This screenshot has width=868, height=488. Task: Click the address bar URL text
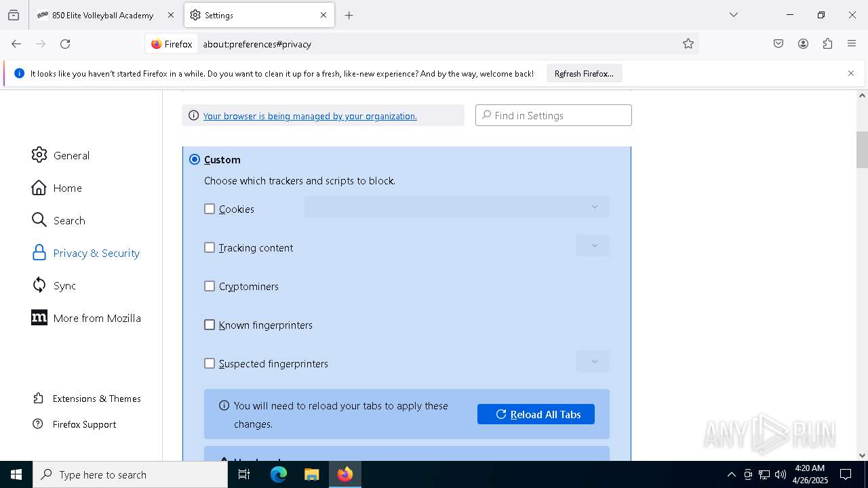[257, 44]
